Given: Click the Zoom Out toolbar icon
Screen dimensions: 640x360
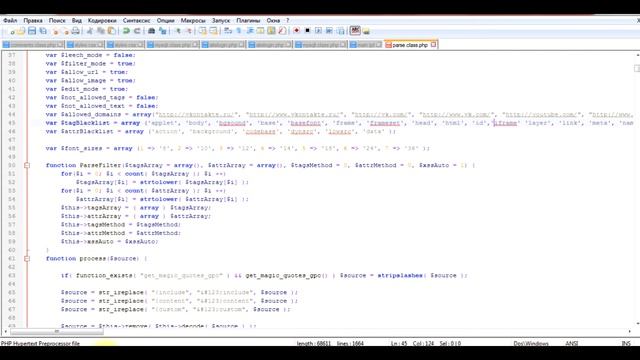Looking at the screenshot, I should pos(188,31).
